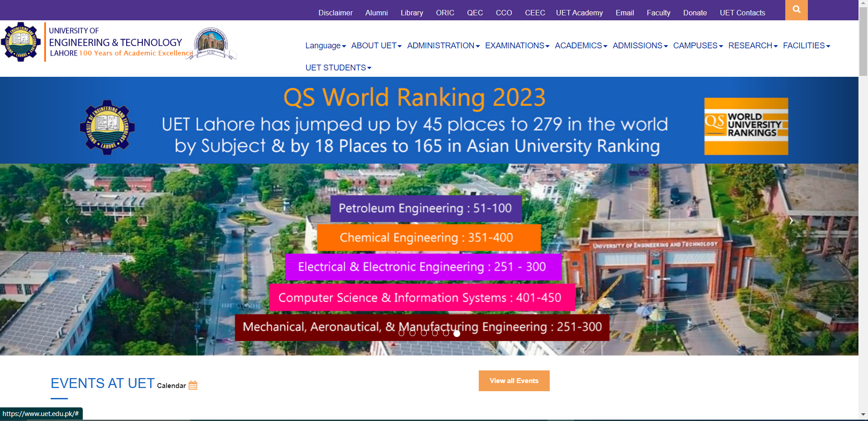The height and width of the screenshot is (421, 868).
Task: Select the fifth carousel slide dot
Action: click(x=446, y=333)
